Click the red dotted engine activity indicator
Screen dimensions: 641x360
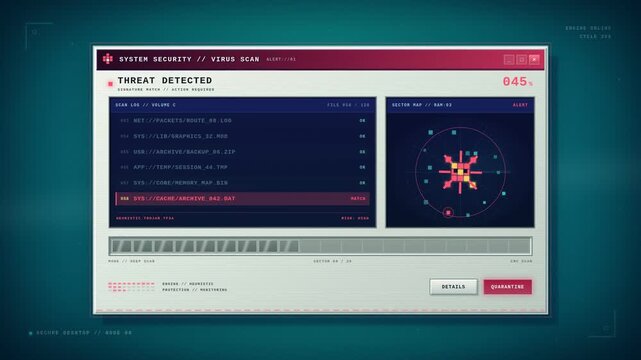pos(131,287)
